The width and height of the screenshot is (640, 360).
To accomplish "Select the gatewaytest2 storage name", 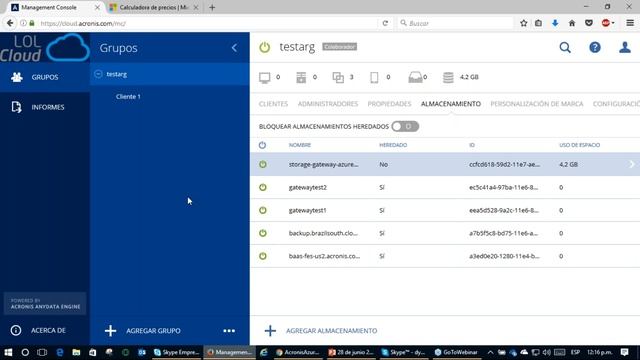I will (x=308, y=187).
